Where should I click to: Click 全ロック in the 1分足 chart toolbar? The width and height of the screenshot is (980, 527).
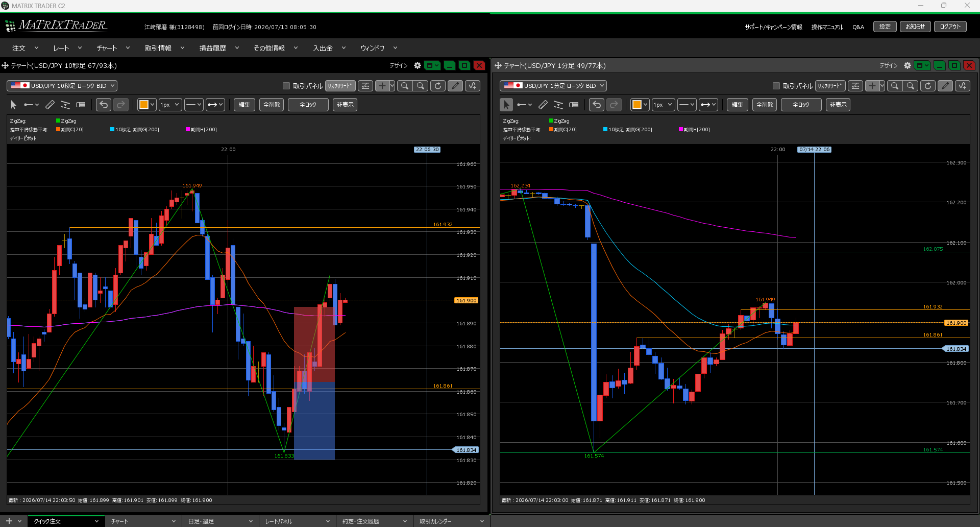[x=801, y=105]
